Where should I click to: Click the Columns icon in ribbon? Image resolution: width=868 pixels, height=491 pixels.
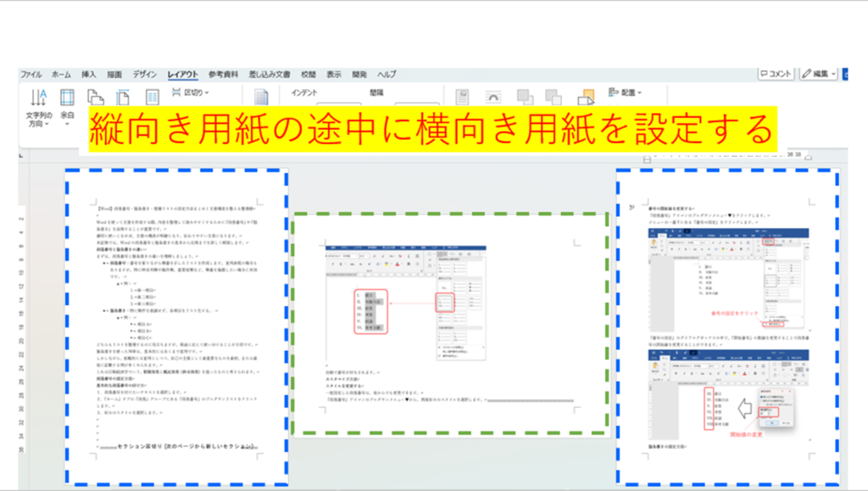(x=153, y=97)
